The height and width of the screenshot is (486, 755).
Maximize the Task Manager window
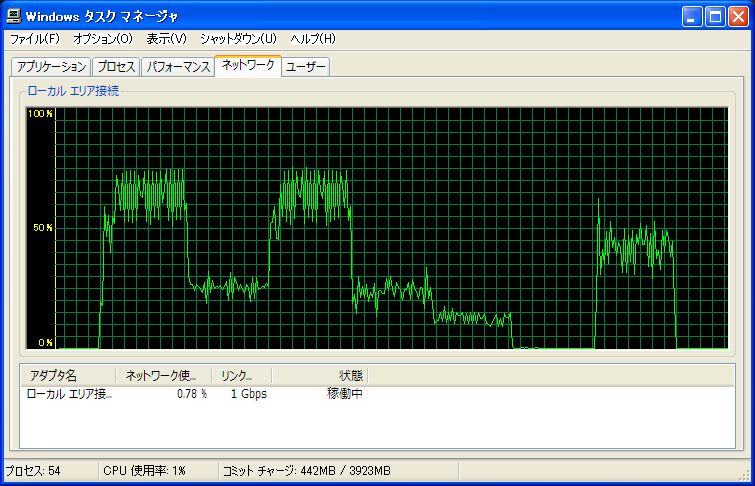(x=716, y=17)
